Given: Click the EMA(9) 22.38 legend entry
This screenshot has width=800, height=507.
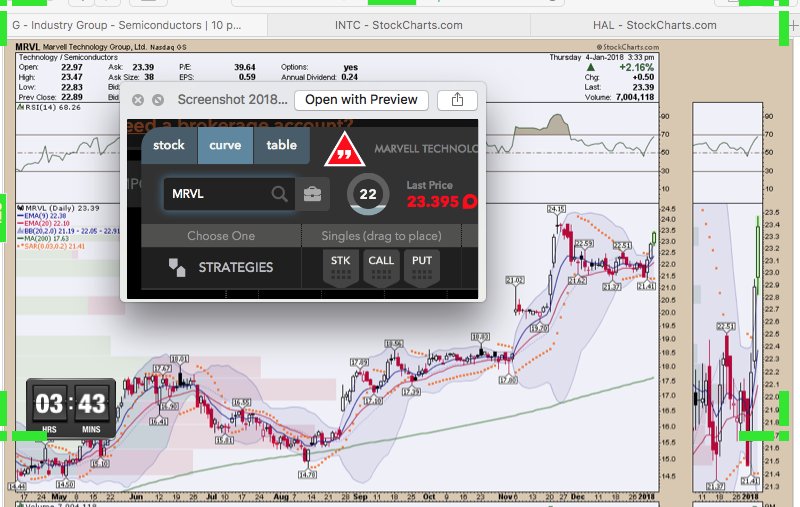Looking at the screenshot, I should click(41, 216).
